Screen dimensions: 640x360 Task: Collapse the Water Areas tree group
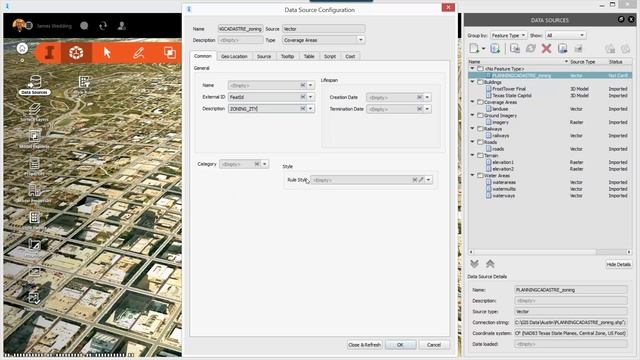pyautogui.click(x=473, y=176)
